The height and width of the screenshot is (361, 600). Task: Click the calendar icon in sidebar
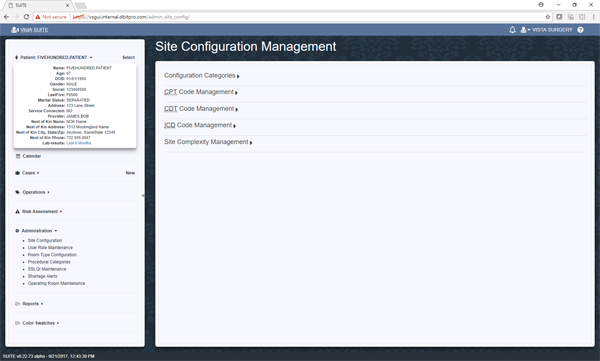pyautogui.click(x=18, y=156)
